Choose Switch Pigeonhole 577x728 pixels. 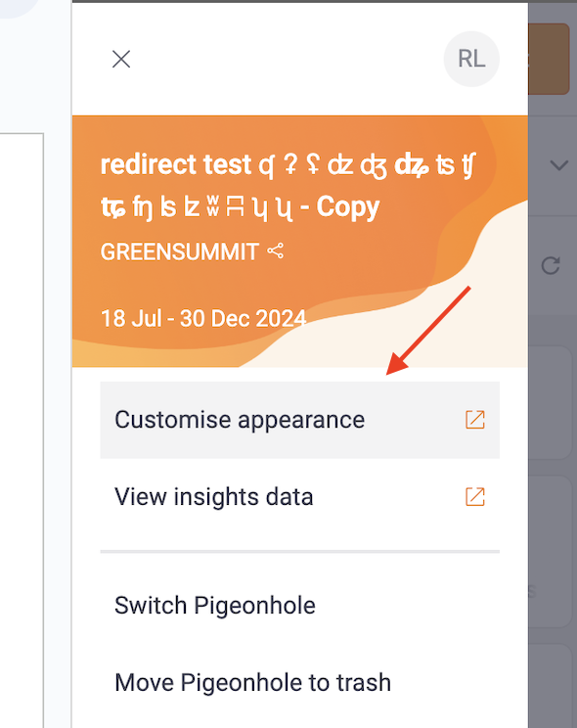pyautogui.click(x=300, y=606)
